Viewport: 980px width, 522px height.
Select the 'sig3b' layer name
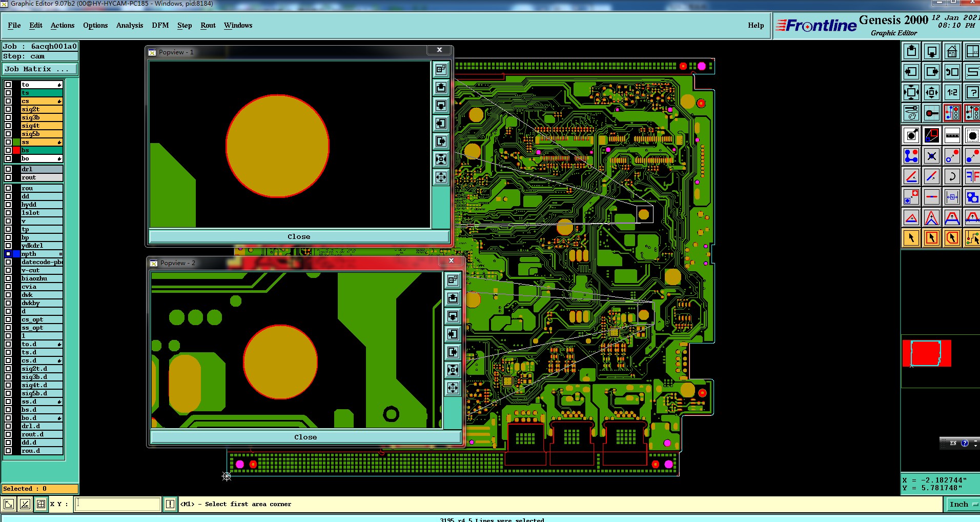pos(42,117)
